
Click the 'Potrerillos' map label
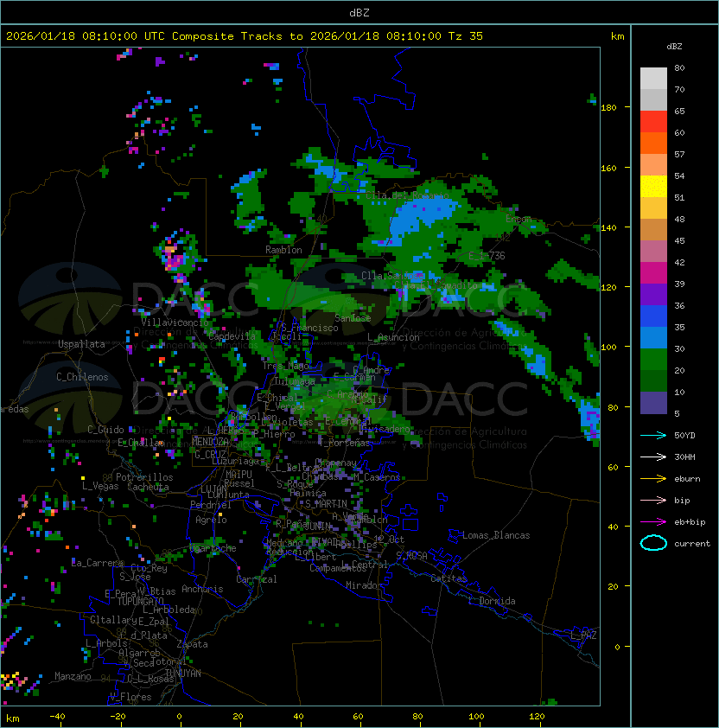(144, 476)
